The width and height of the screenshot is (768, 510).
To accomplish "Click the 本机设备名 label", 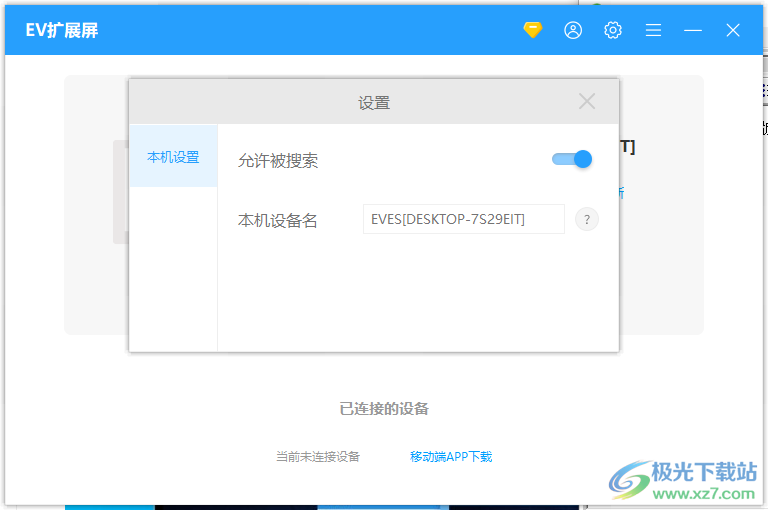I will 278,220.
